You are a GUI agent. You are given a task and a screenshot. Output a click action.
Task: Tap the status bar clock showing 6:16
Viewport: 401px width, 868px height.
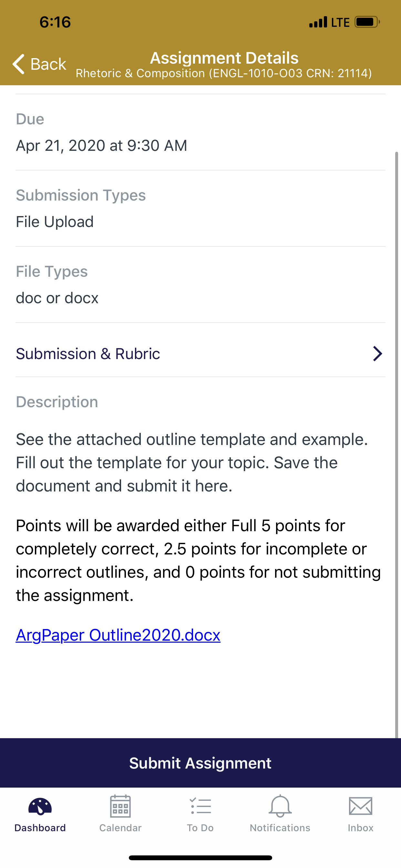point(55,22)
